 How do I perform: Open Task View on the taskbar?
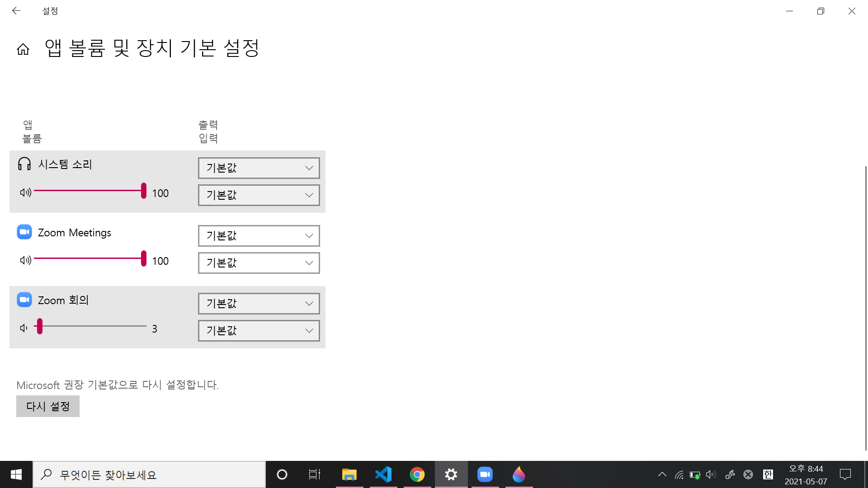click(x=314, y=474)
